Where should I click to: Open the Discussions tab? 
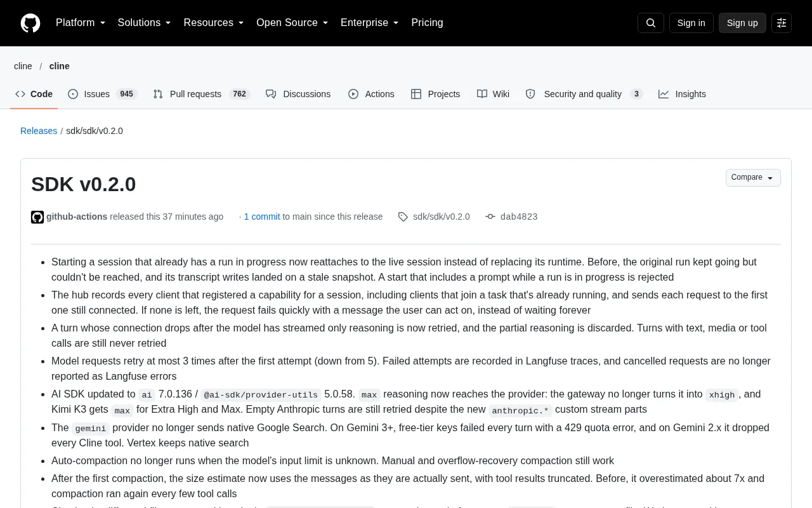[x=298, y=94]
